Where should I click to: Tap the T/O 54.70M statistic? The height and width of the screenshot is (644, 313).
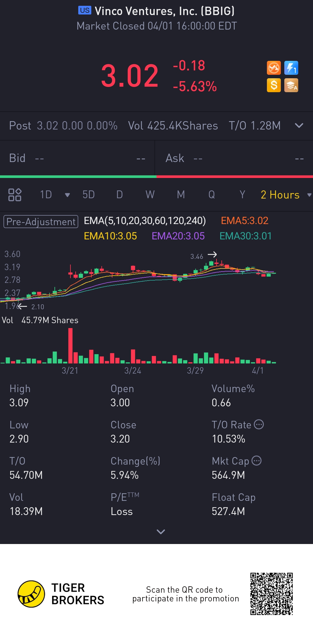click(x=26, y=468)
